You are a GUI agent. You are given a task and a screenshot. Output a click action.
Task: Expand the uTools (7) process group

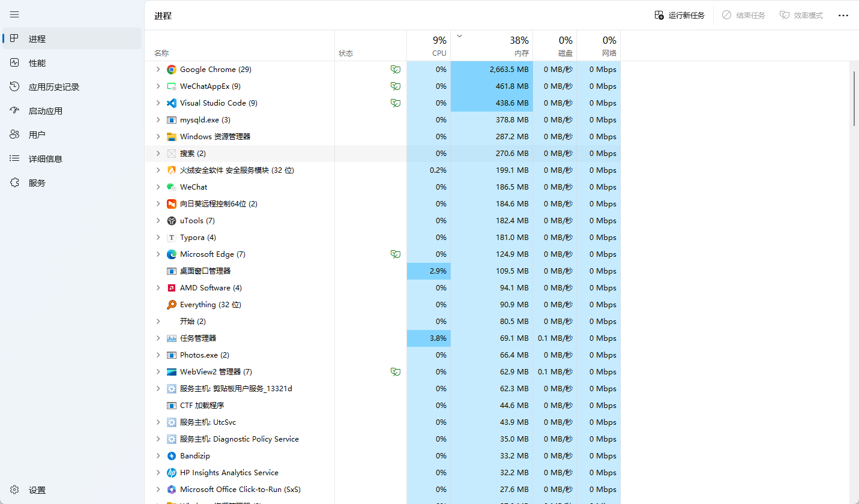158,221
